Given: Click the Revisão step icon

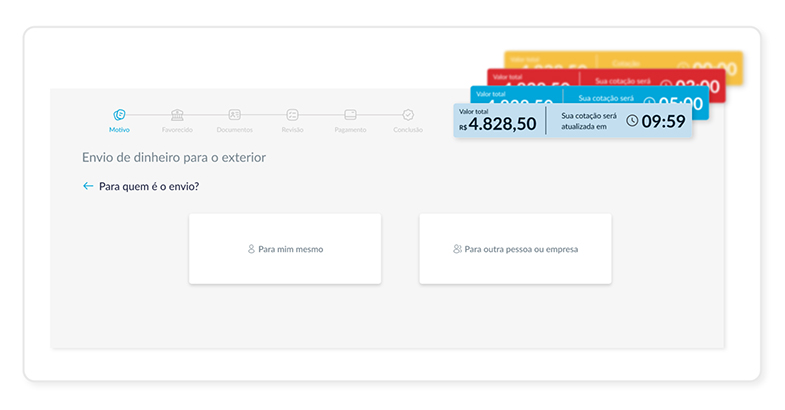Looking at the screenshot, I should 292,115.
